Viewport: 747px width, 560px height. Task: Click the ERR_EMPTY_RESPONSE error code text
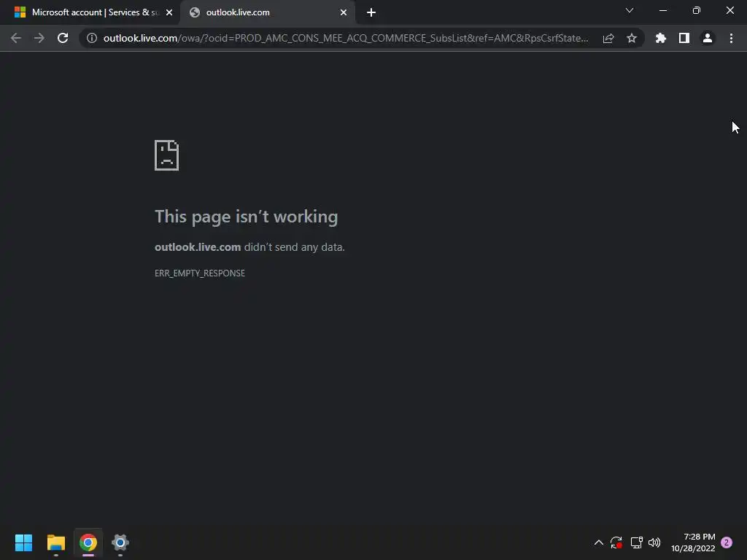click(x=200, y=273)
